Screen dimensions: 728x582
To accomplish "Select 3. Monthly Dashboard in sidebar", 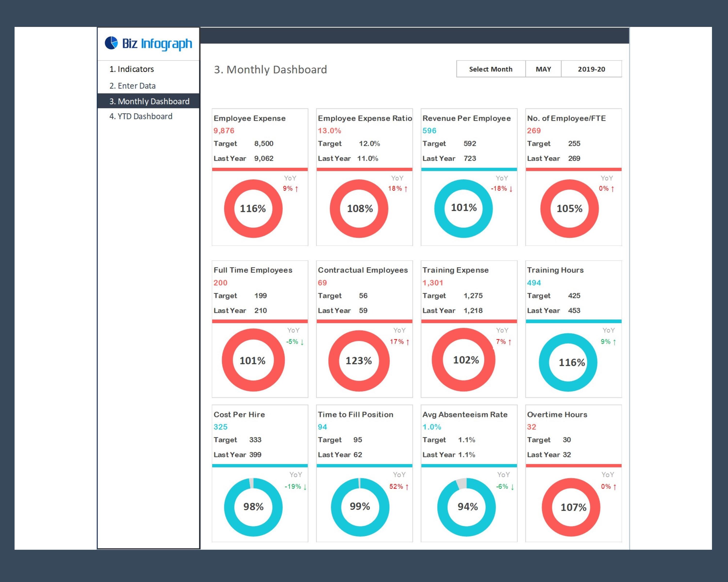I will (149, 101).
